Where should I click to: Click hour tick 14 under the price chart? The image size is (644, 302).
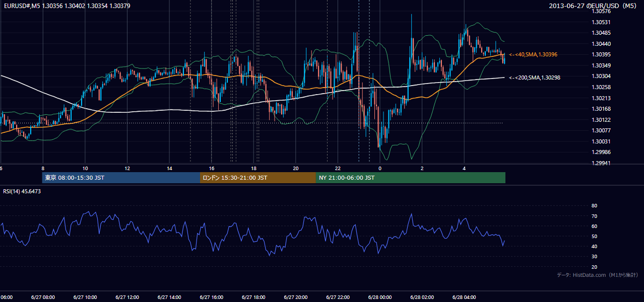pos(169,168)
